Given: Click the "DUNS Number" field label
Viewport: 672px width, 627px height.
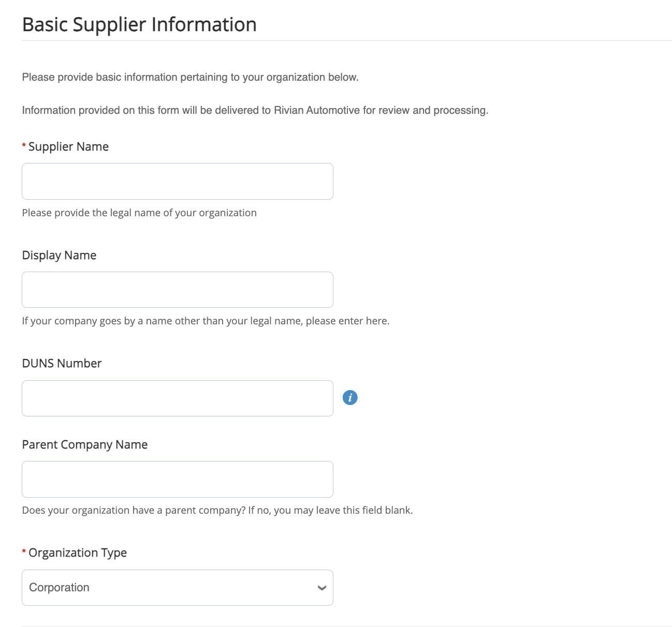Looking at the screenshot, I should (x=62, y=364).
